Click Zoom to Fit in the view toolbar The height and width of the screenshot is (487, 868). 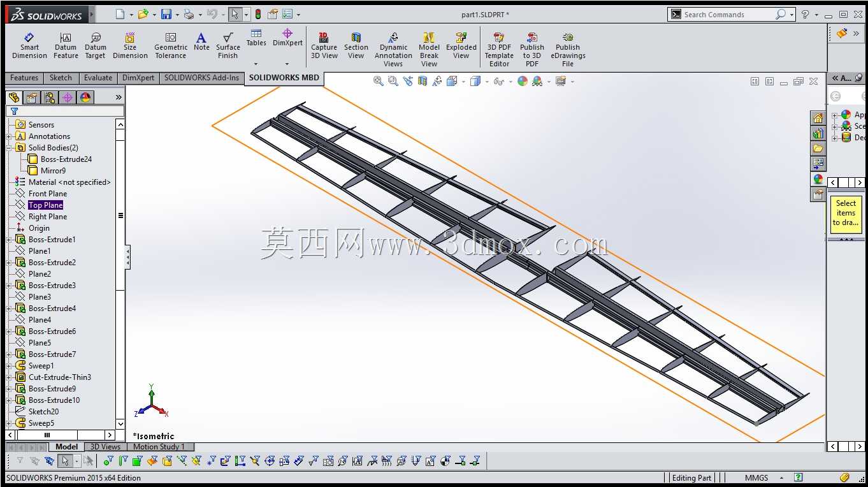click(379, 81)
